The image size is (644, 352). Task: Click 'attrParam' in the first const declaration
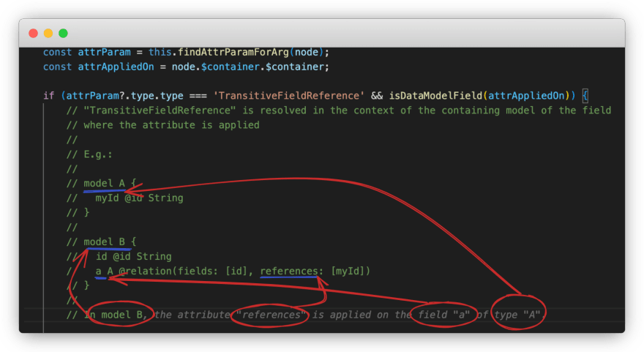pyautogui.click(x=105, y=52)
